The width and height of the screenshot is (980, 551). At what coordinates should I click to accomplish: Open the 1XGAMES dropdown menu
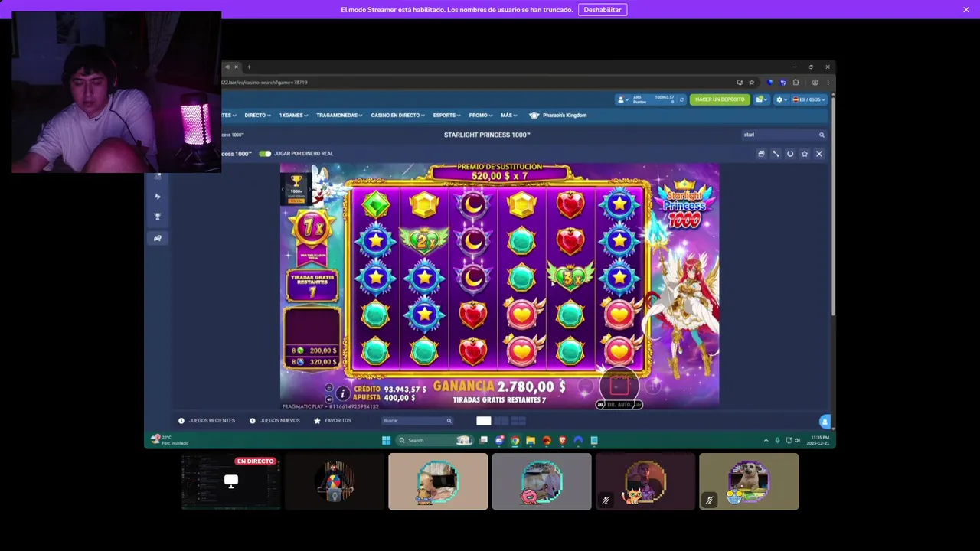pyautogui.click(x=293, y=116)
